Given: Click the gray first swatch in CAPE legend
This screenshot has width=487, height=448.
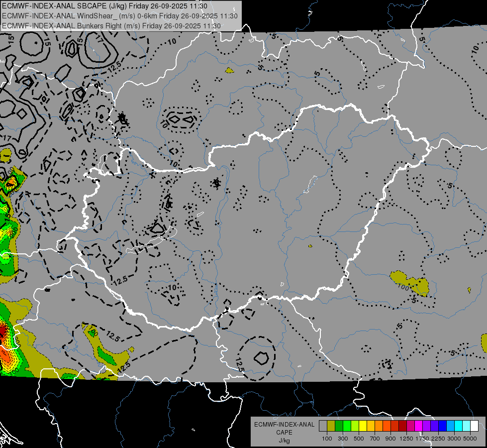Looking at the screenshot, I should [x=323, y=426].
